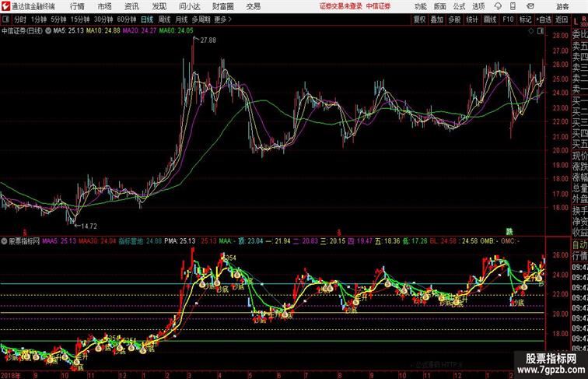This screenshot has height=379, width=588.
Task: Open the 资讯 menu
Action: pyautogui.click(x=131, y=6)
